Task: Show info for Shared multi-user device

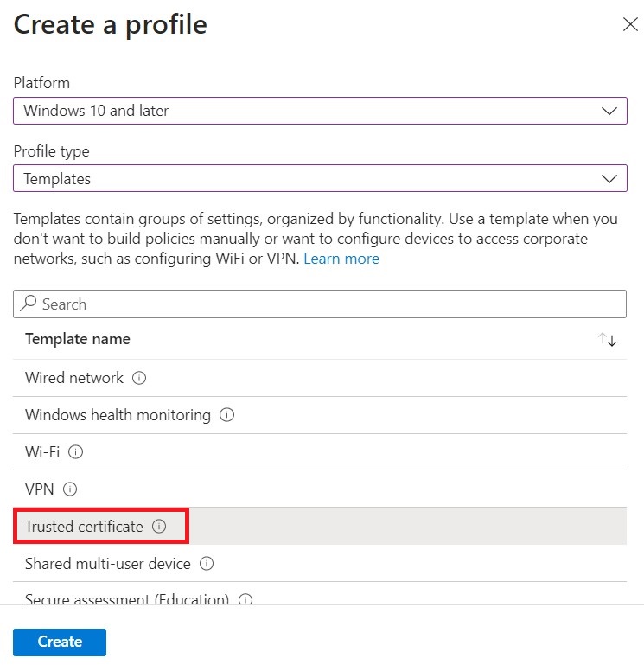Action: pyautogui.click(x=207, y=564)
